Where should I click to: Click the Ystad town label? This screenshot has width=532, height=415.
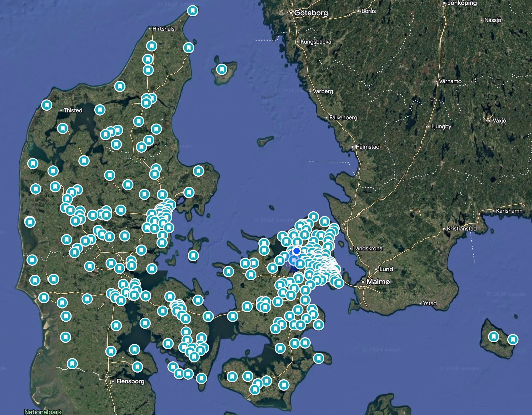click(x=430, y=303)
